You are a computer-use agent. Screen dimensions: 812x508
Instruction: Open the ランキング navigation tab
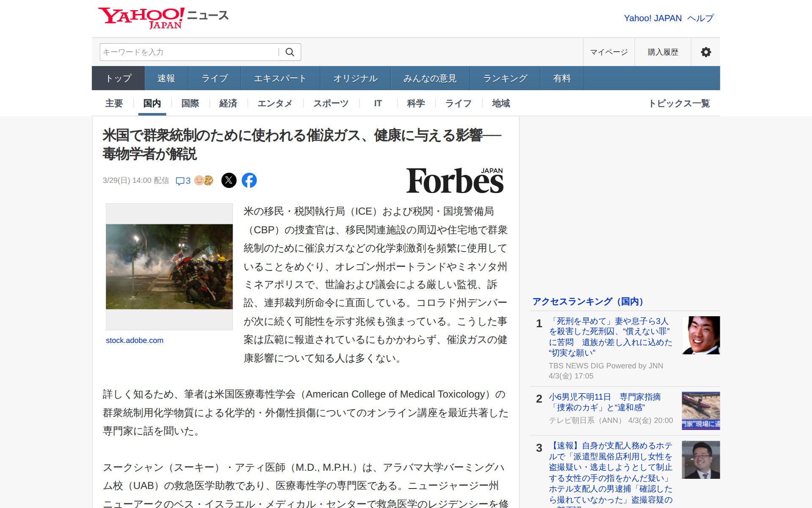tap(505, 78)
